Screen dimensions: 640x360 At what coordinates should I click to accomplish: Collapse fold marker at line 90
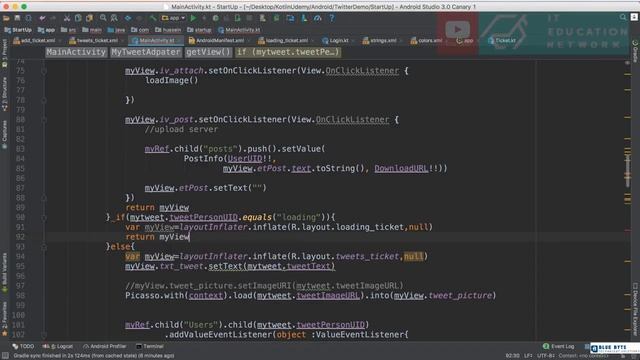[44, 218]
